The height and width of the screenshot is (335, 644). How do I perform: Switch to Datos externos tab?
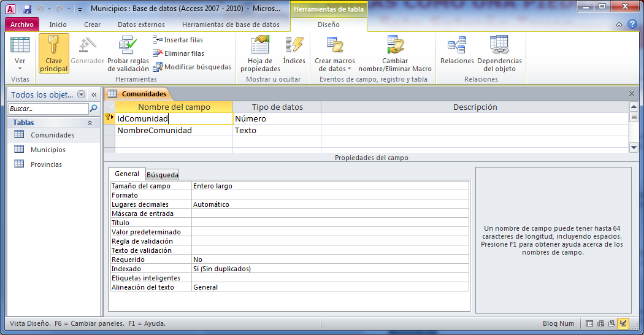[x=141, y=25]
